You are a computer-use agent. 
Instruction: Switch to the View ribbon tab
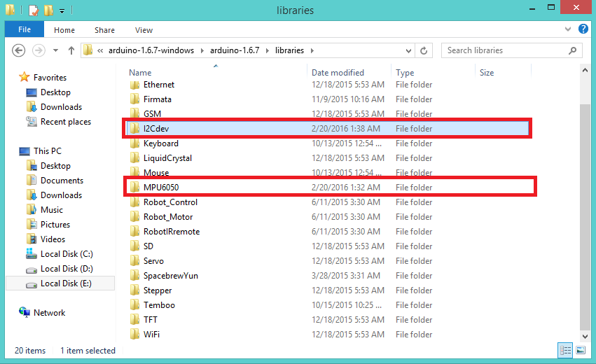click(144, 30)
